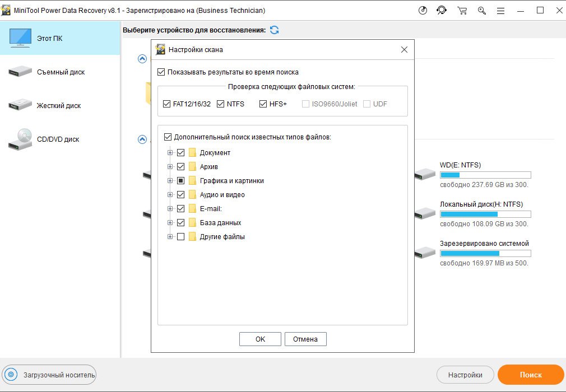Screen dimensions: 566x392
Task: Uncheck the E-mail file type checkbox
Action: point(181,209)
